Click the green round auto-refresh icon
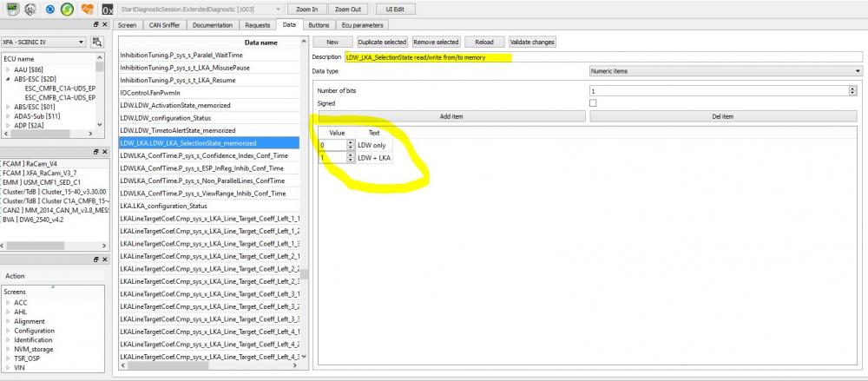Image resolution: width=868 pixels, height=381 pixels. (x=67, y=9)
